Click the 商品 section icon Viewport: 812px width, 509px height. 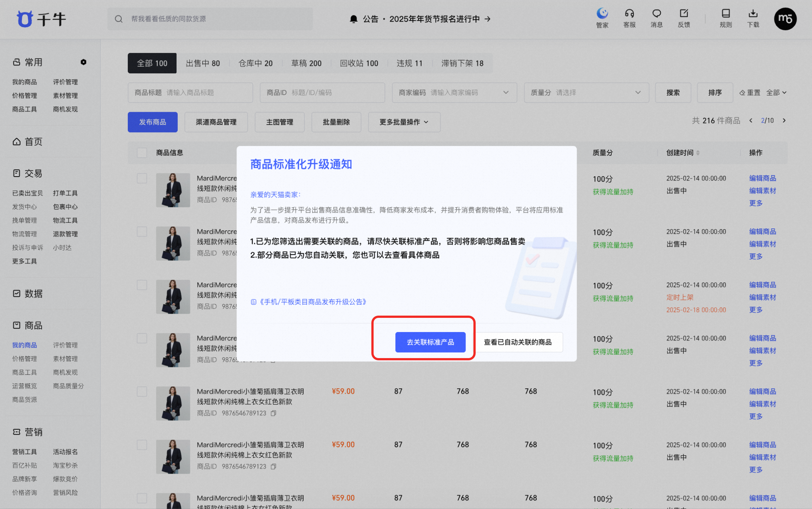point(17,325)
